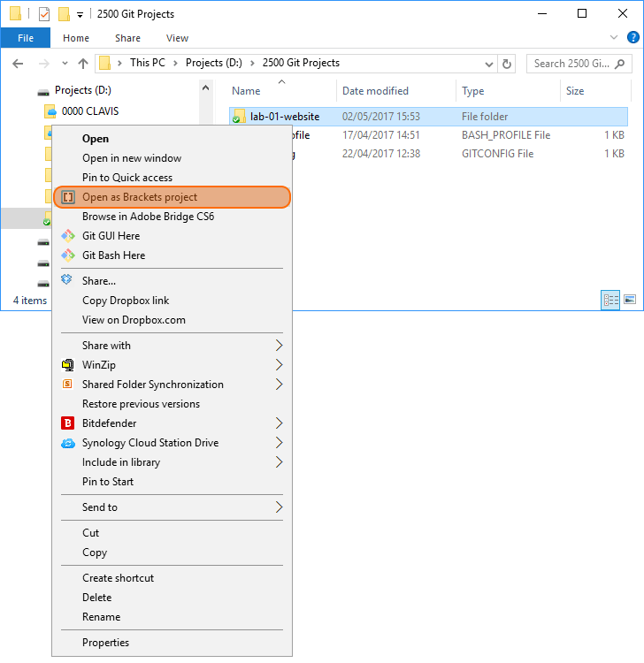Sort by Size column header
Screen dimensions: 644x663
[x=575, y=91]
